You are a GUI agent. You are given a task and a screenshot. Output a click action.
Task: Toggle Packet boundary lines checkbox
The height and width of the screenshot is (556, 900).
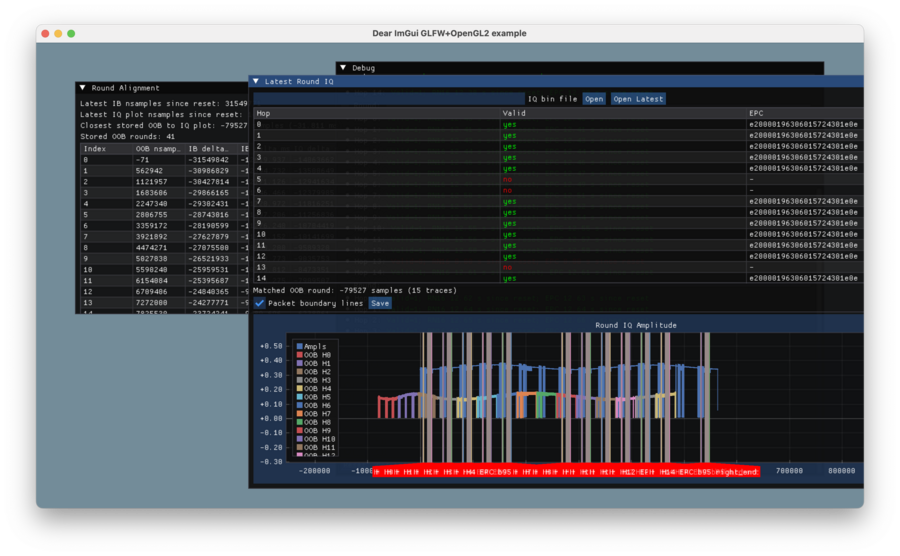[x=259, y=303]
